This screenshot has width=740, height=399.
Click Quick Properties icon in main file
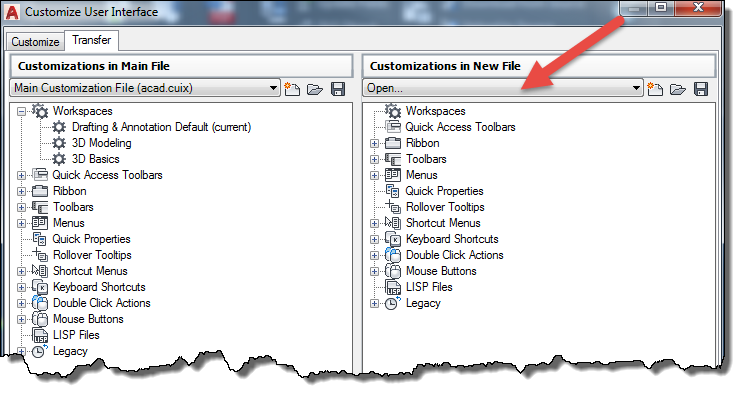pos(40,239)
